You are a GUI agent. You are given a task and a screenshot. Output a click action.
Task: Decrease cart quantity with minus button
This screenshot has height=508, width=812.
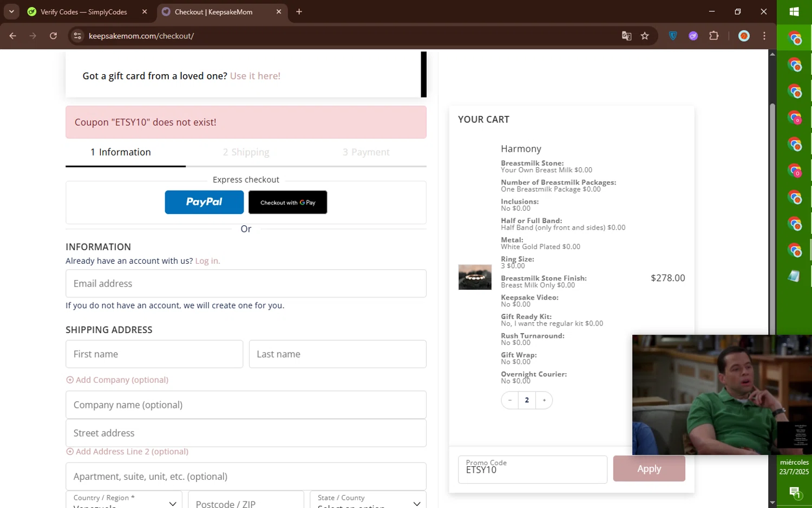point(509,400)
